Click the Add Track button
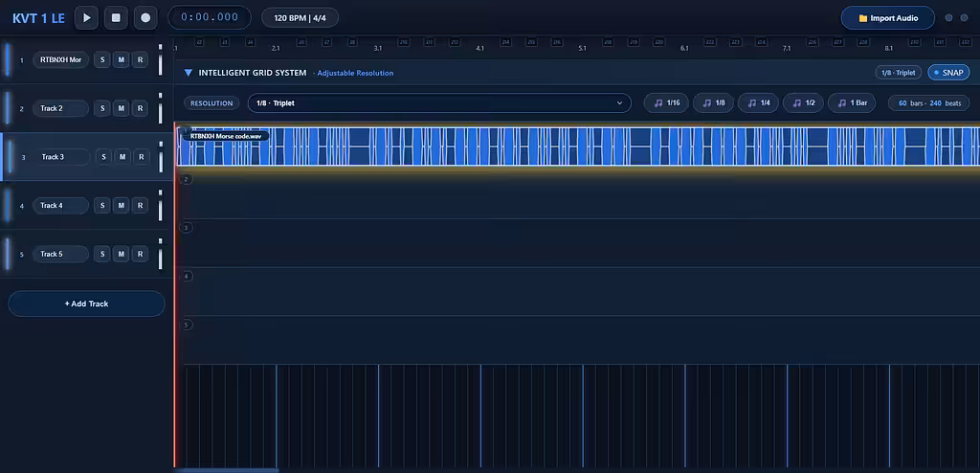The height and width of the screenshot is (473, 980). [x=86, y=304]
